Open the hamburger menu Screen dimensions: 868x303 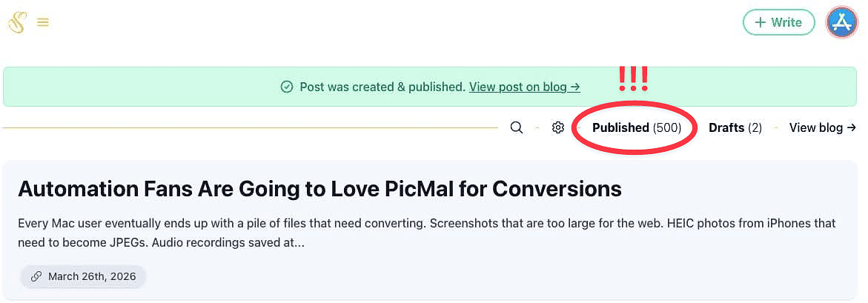click(43, 23)
